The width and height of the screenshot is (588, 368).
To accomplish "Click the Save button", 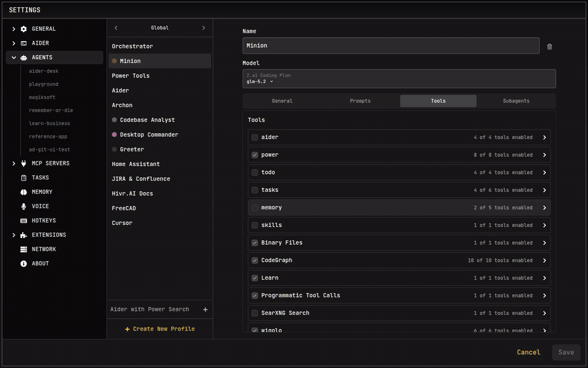I will [x=566, y=352].
